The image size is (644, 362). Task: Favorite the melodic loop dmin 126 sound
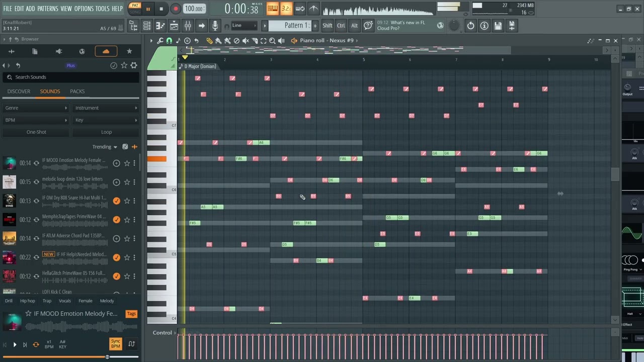[x=127, y=182]
